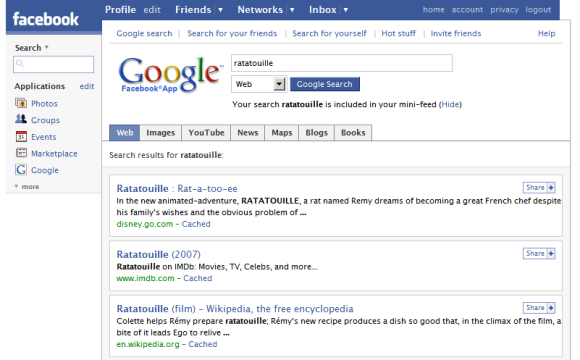The width and height of the screenshot is (580, 360).
Task: Click plus icon on disney.go.com result Share
Action: coord(551,188)
